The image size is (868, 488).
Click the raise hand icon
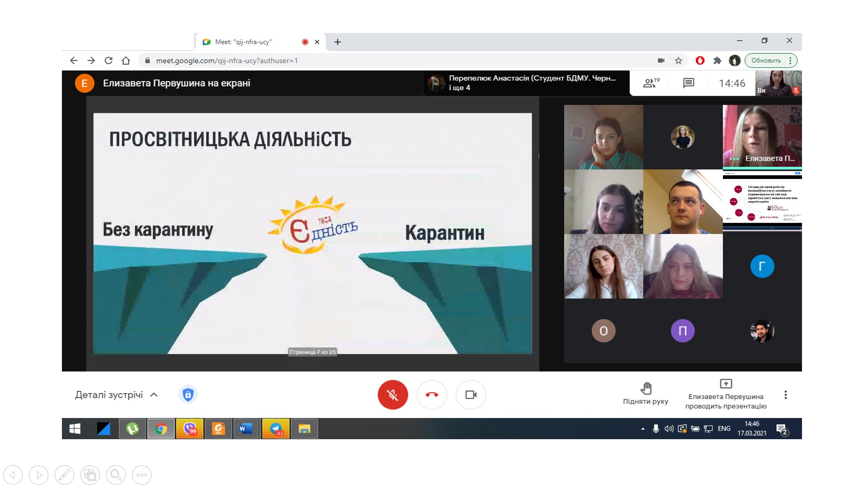pos(646,389)
